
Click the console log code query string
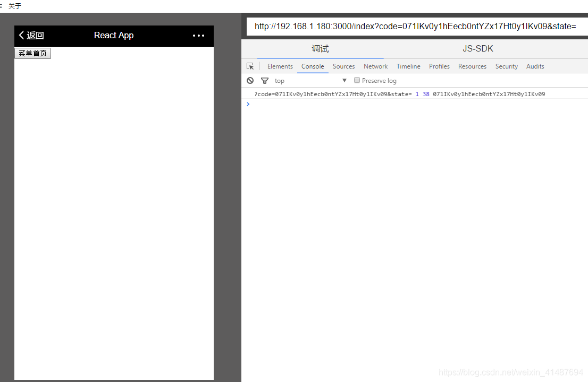333,94
